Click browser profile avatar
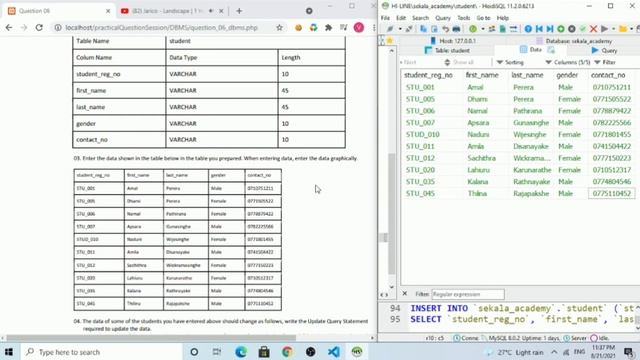Image resolution: width=640 pixels, height=360 pixels. point(359,27)
